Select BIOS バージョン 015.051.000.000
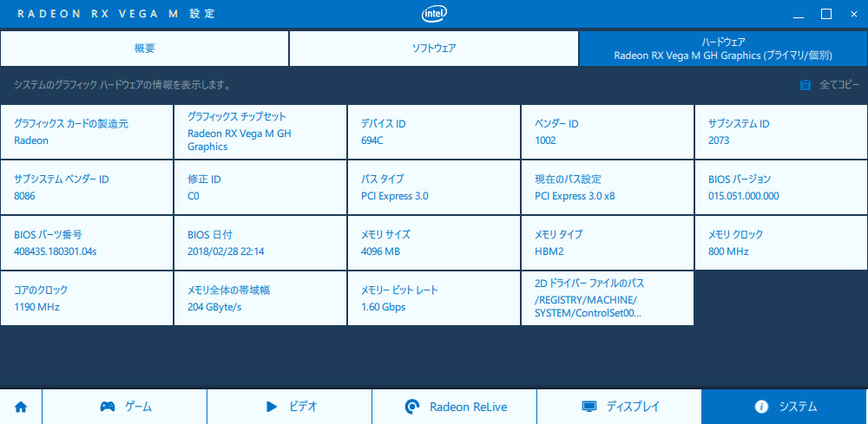This screenshot has height=424, width=868. pos(744,196)
